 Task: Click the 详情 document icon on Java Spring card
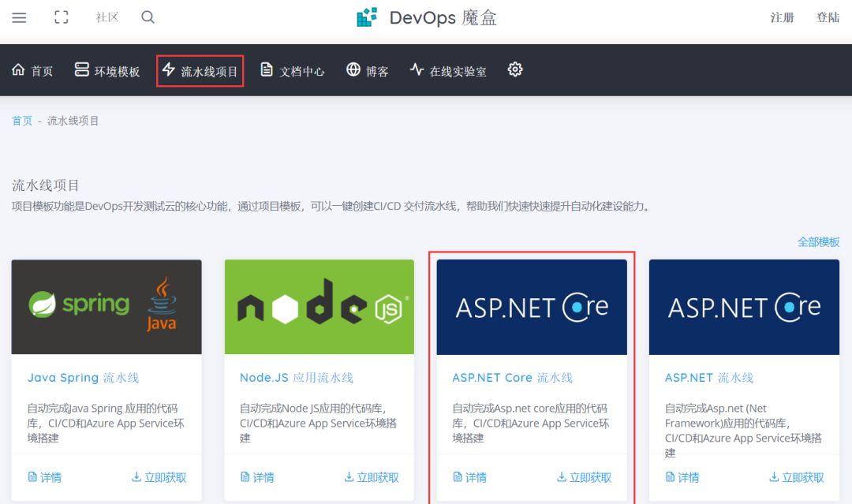32,477
